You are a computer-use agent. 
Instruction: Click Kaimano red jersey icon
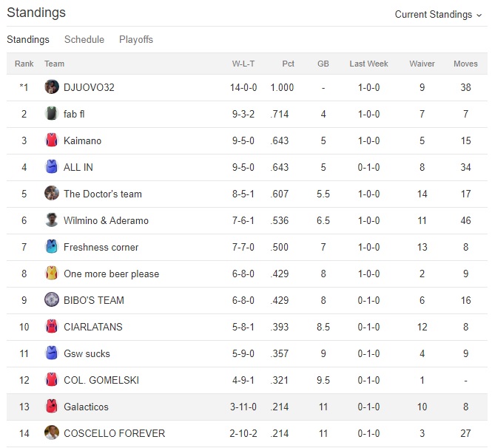point(52,140)
